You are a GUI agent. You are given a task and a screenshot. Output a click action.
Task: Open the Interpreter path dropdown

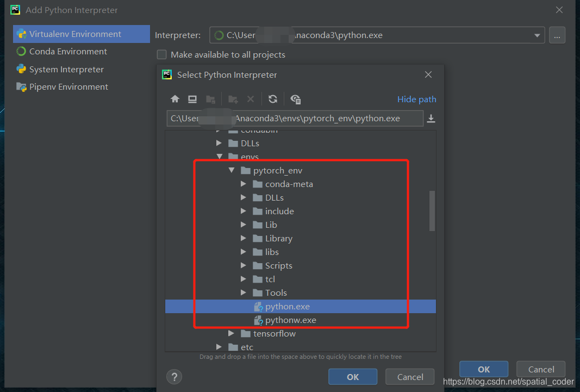point(537,35)
